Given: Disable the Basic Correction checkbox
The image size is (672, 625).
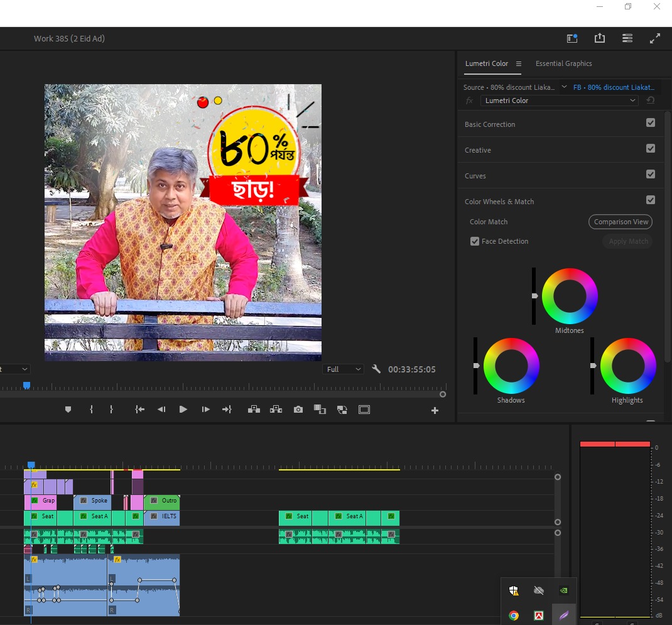Looking at the screenshot, I should (651, 123).
